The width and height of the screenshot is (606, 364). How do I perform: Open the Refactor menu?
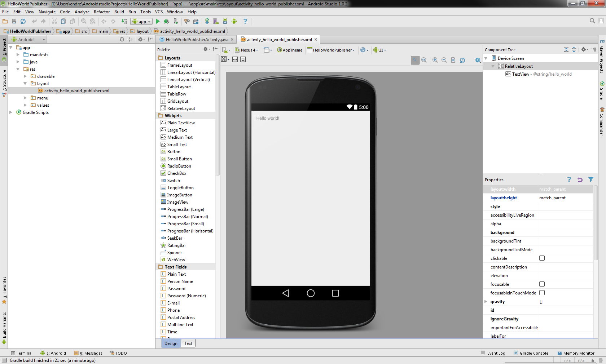102,12
